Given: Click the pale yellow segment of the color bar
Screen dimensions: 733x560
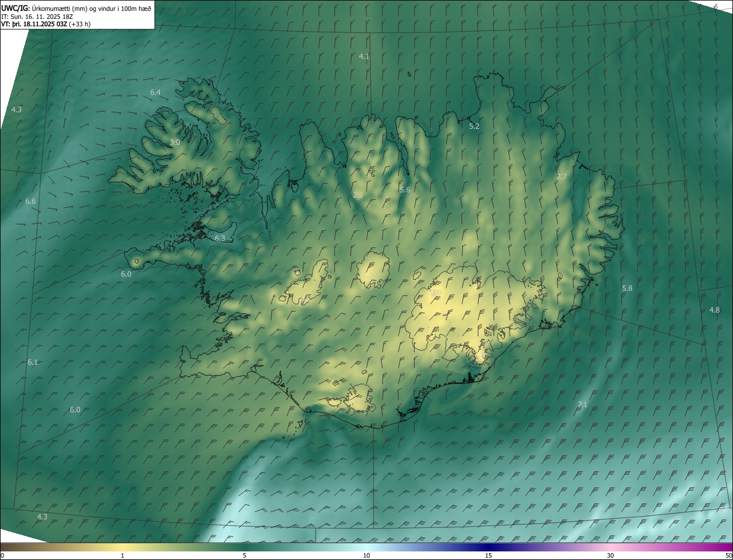Looking at the screenshot, I should pyautogui.click(x=123, y=547).
